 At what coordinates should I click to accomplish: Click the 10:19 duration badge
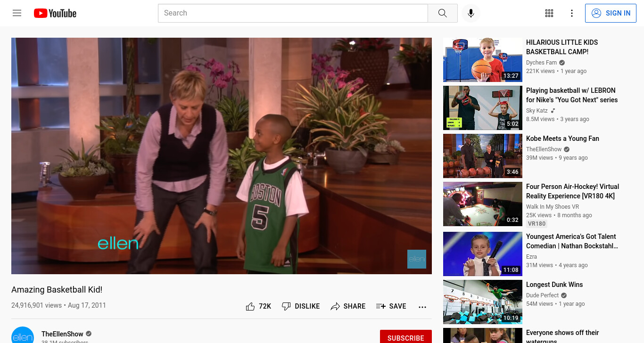pos(511,318)
